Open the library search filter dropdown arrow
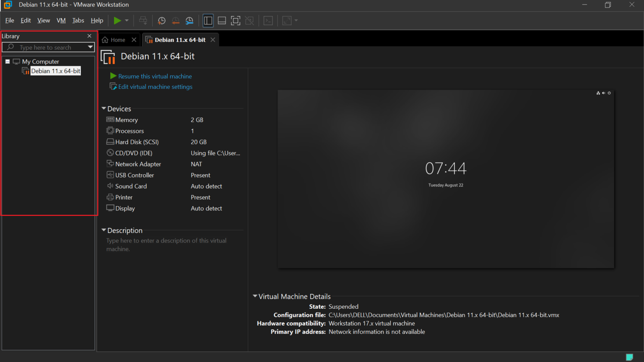Viewport: 644px width, 362px height. (x=90, y=47)
